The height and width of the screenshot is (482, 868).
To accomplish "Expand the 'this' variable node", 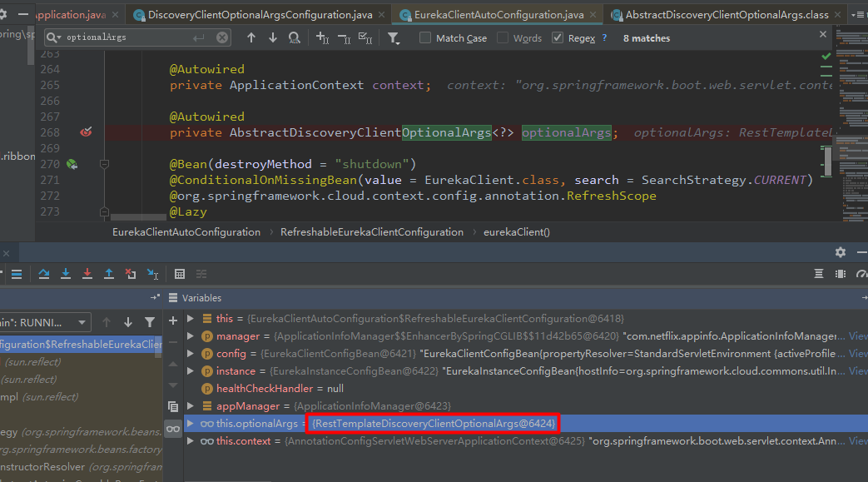I will (191, 319).
